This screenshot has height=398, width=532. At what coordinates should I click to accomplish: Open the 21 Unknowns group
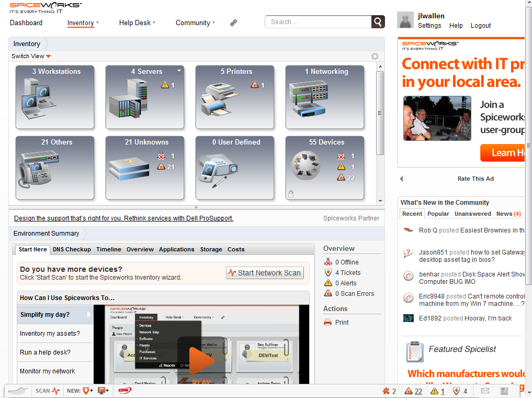point(145,168)
